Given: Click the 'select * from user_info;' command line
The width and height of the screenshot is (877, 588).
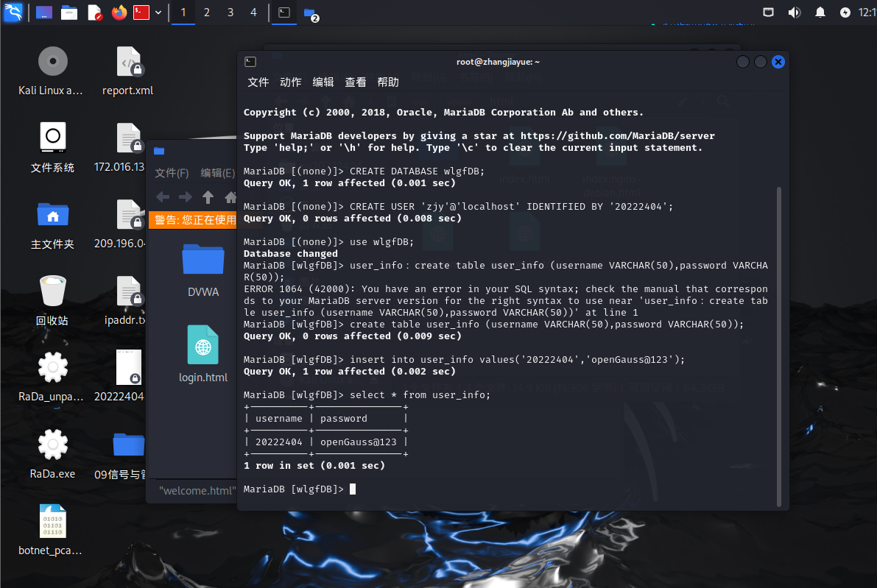Looking at the screenshot, I should [x=367, y=394].
